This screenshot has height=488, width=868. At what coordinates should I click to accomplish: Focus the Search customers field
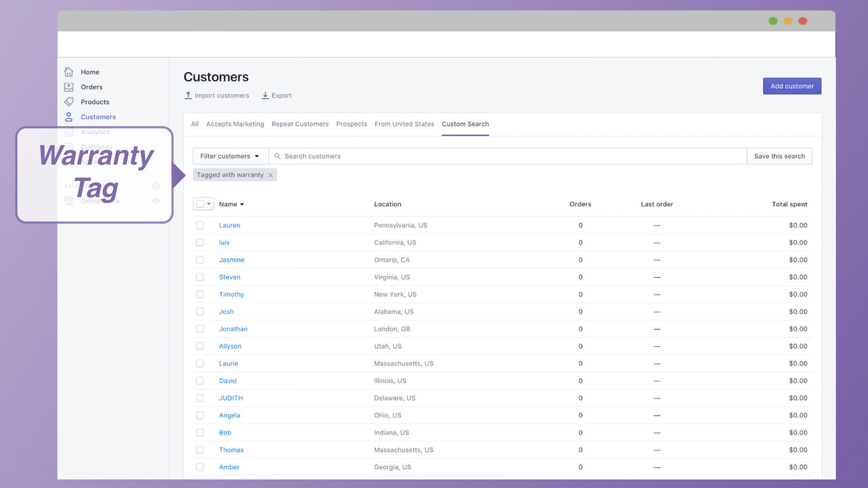pos(508,156)
